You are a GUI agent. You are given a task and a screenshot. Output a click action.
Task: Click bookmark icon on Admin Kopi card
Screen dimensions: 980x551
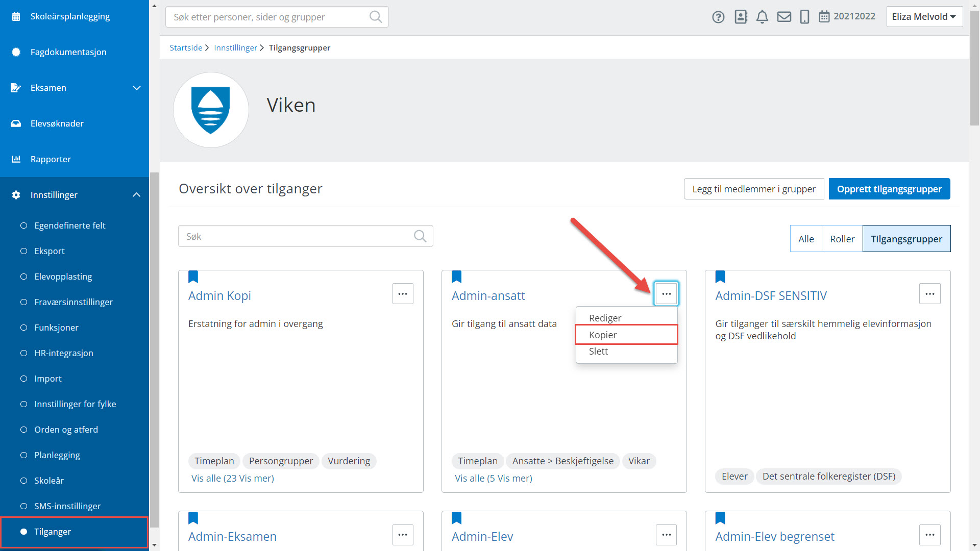193,277
